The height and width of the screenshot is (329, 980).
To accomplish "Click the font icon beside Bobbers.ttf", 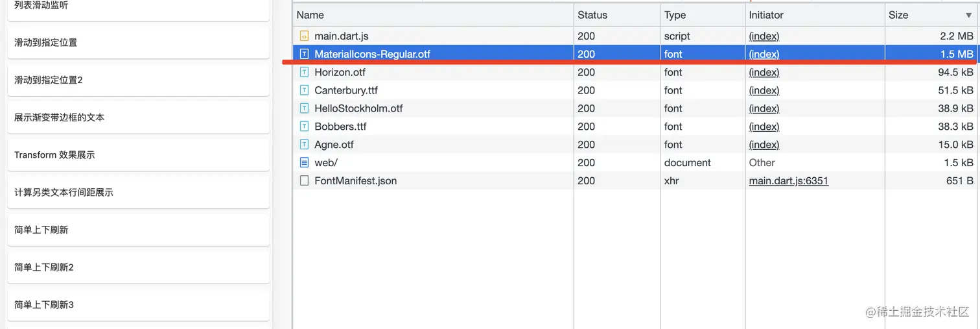I will pyautogui.click(x=304, y=127).
